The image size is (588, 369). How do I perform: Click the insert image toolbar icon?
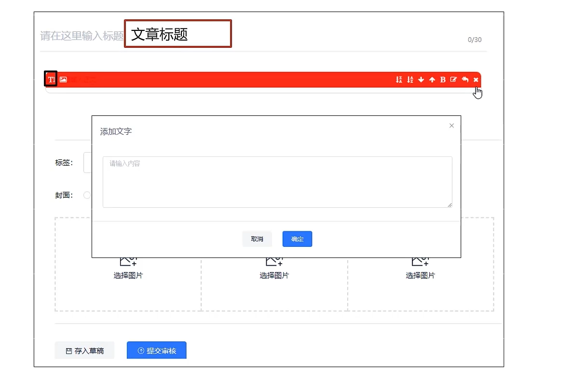tap(63, 80)
